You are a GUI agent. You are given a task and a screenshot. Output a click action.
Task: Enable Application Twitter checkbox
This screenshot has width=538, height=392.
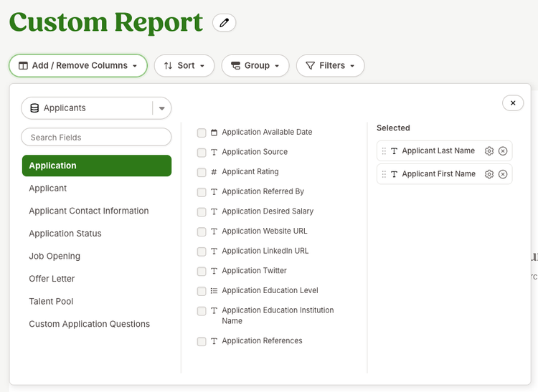pyautogui.click(x=202, y=271)
